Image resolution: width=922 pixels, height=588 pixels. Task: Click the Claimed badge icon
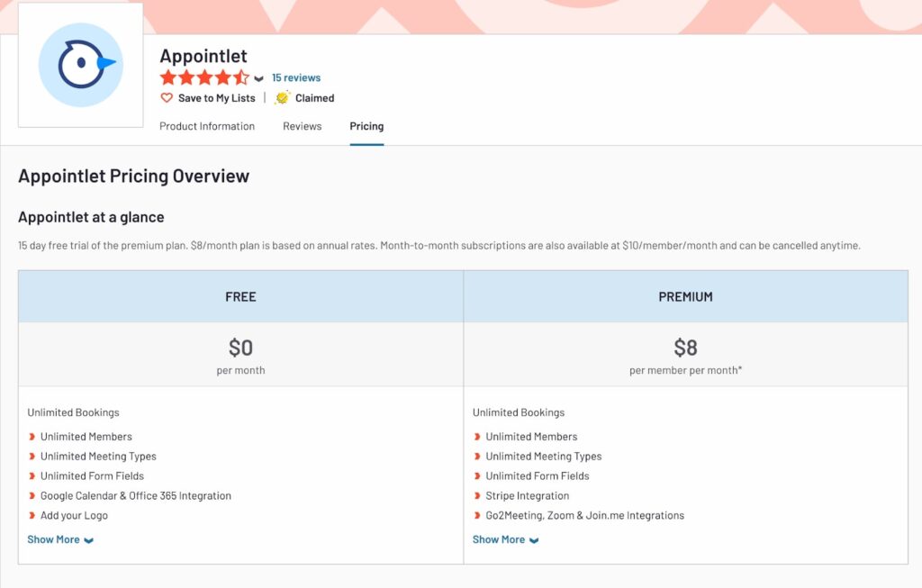point(282,97)
